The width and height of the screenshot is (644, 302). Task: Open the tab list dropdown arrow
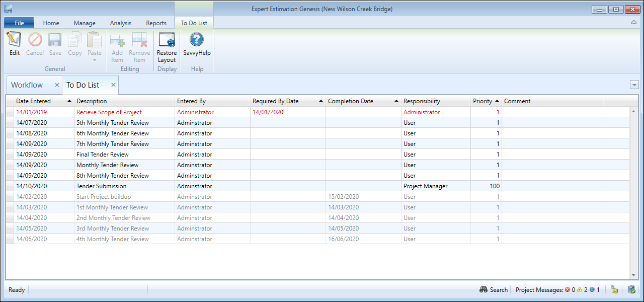(x=634, y=85)
